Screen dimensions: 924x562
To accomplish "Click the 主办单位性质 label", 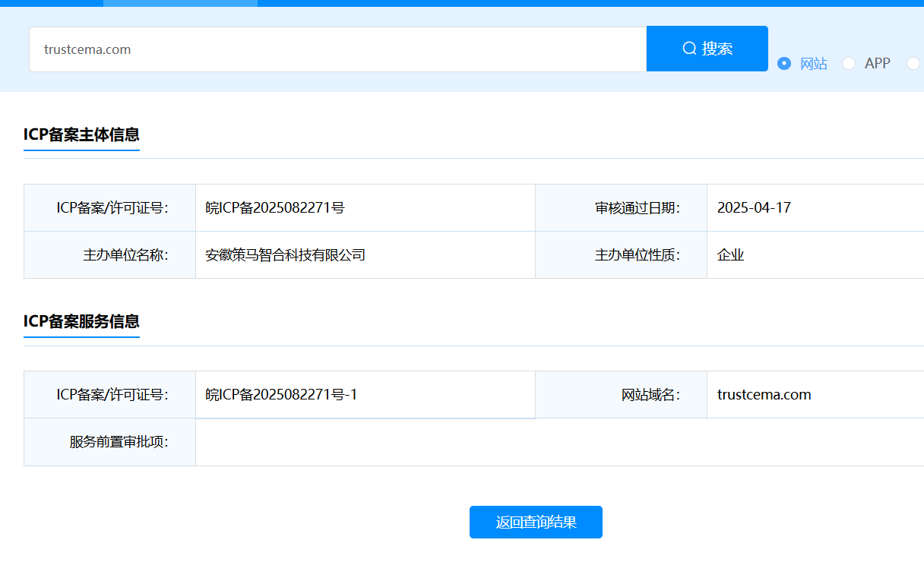I will (x=637, y=254).
